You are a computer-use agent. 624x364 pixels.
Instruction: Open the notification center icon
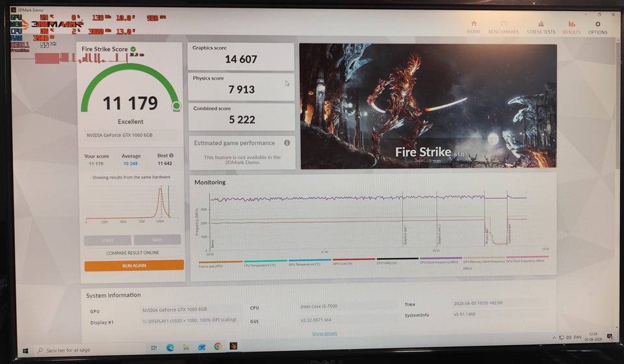(x=610, y=337)
